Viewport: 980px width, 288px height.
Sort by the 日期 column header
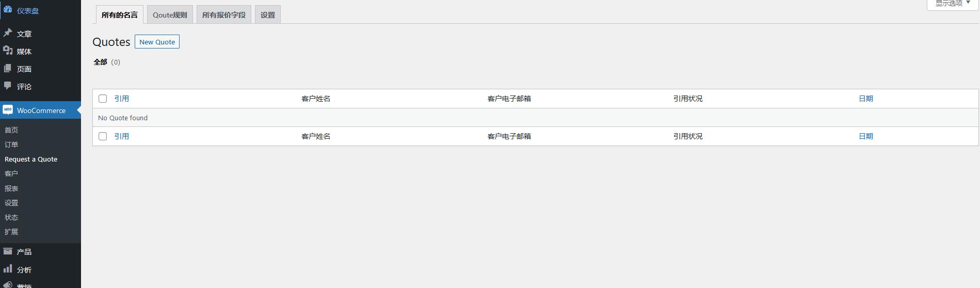click(x=865, y=99)
